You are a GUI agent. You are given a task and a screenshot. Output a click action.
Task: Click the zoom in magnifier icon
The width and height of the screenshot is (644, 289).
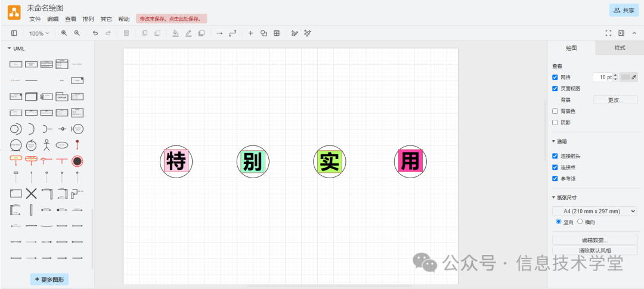(x=64, y=33)
